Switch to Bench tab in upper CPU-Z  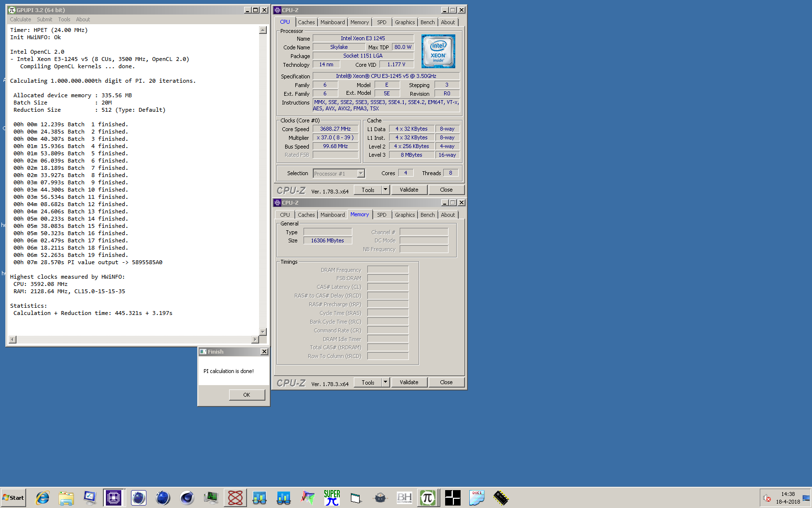point(428,22)
